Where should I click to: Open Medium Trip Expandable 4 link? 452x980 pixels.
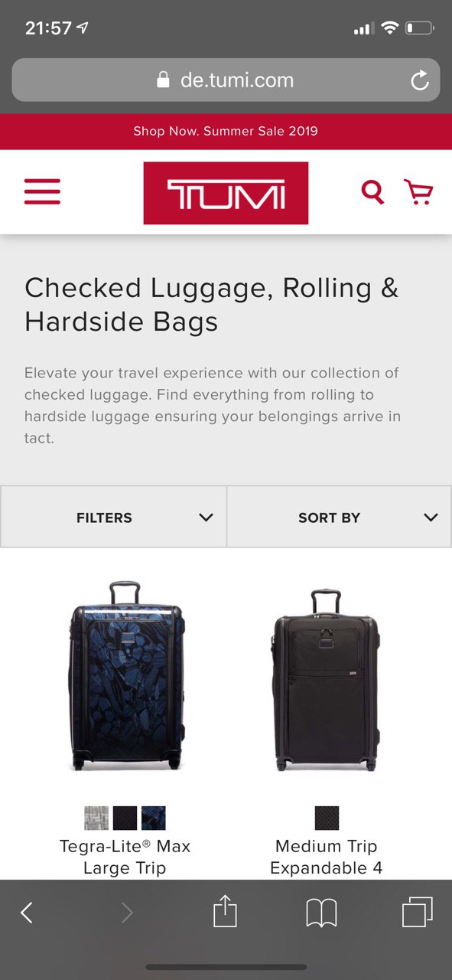[327, 857]
